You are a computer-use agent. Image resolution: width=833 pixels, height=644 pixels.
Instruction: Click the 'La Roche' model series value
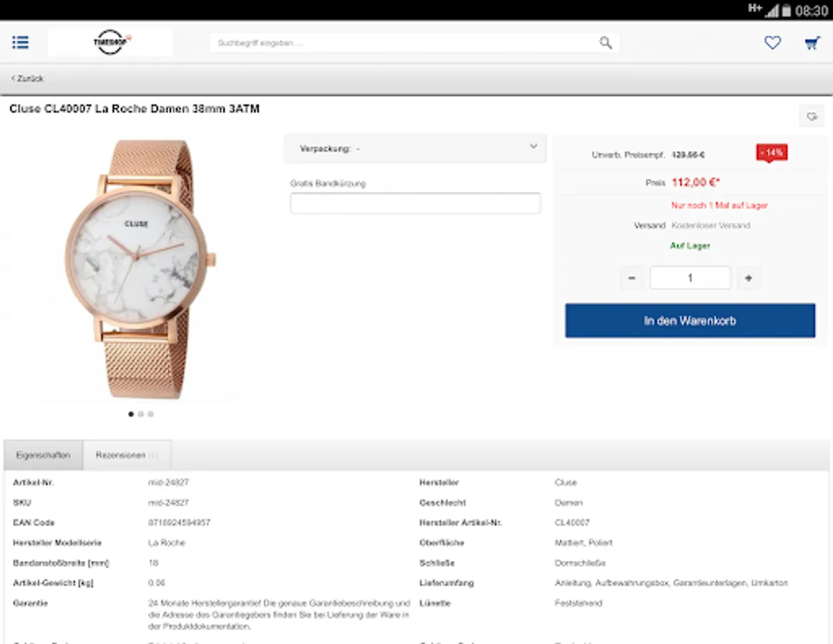[x=167, y=542]
